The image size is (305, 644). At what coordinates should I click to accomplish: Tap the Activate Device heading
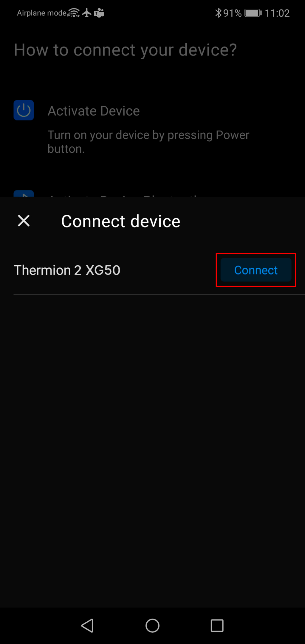point(94,111)
